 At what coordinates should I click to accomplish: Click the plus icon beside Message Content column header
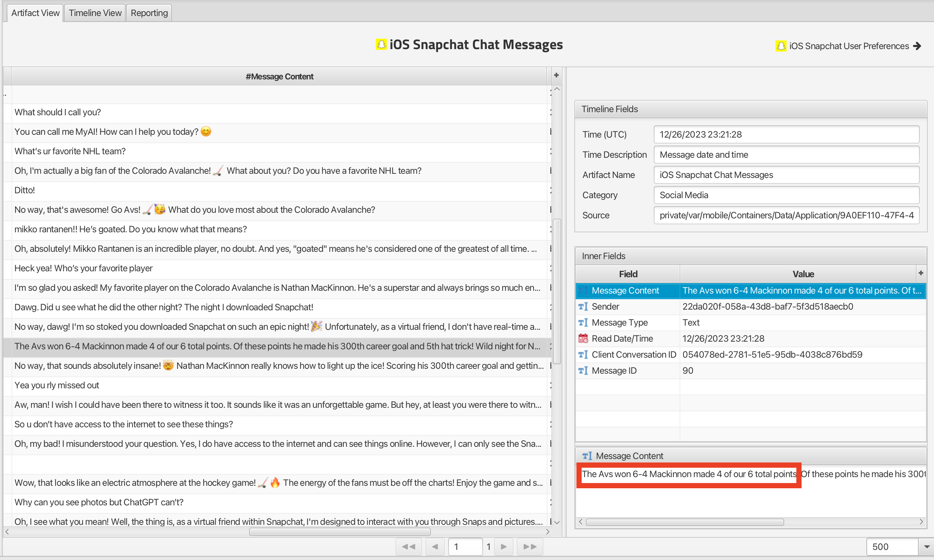click(556, 76)
